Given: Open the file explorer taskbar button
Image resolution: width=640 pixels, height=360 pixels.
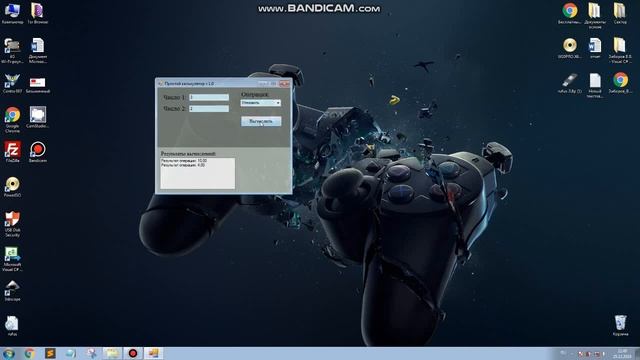Looking at the screenshot, I should coord(112,353).
